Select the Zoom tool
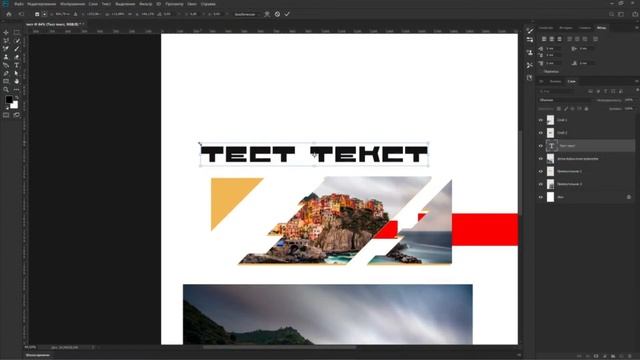 click(6, 89)
